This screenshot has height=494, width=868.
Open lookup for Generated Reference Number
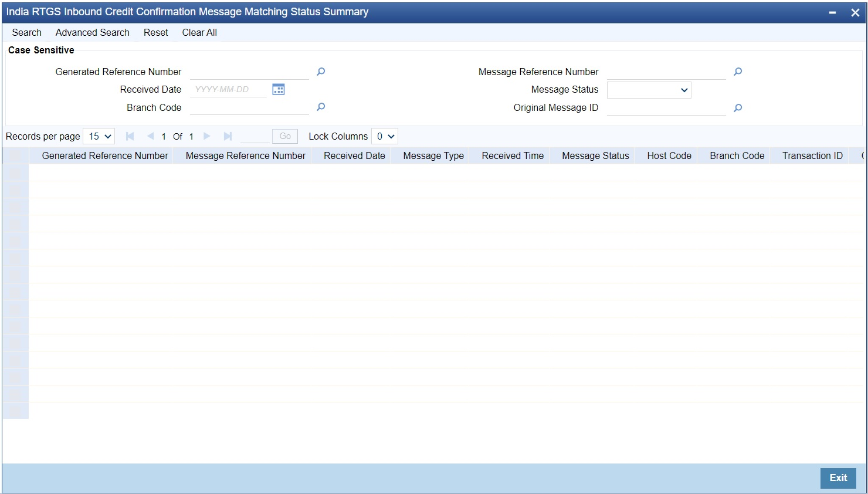coord(321,72)
